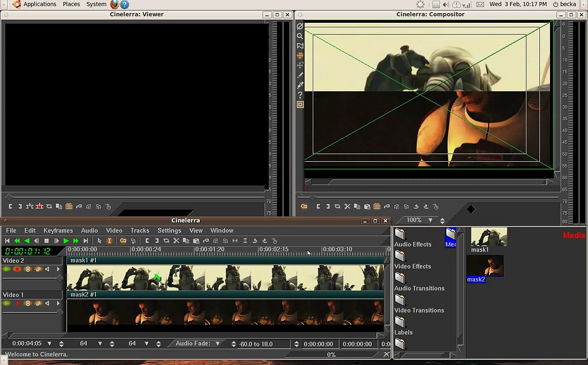Select the Protect video tool in Compositor
Image resolution: width=588 pixels, height=365 pixels.
point(300,26)
